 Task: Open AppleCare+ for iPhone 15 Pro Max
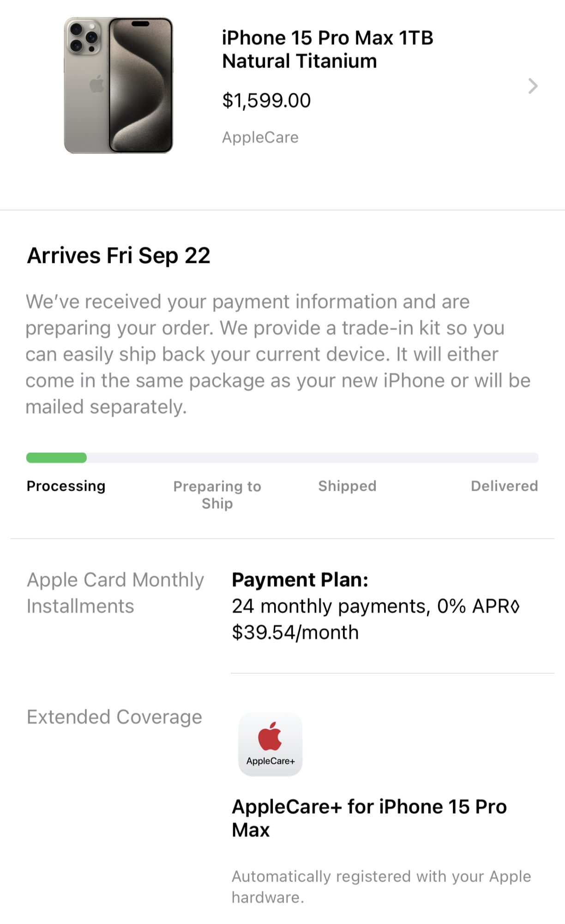[369, 818]
